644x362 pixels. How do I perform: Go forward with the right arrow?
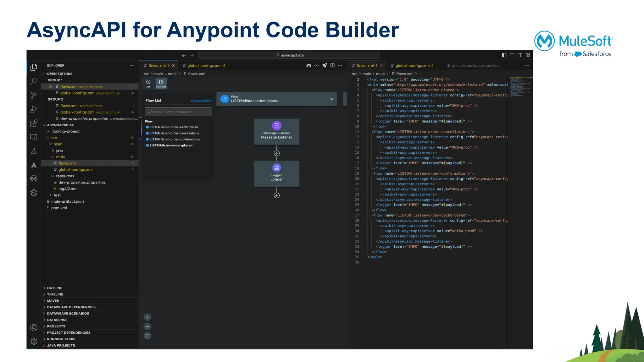(x=192, y=55)
